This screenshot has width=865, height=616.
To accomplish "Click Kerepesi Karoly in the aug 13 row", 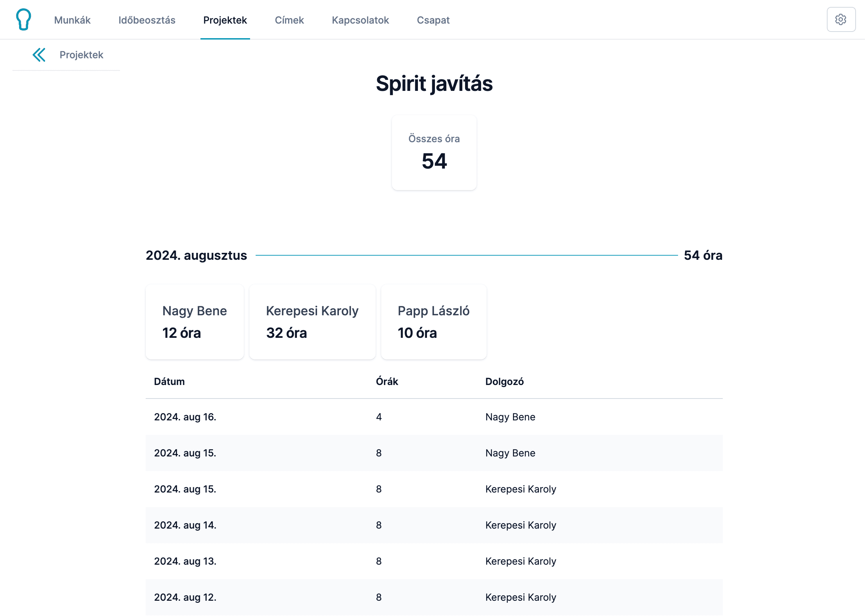I will click(521, 561).
